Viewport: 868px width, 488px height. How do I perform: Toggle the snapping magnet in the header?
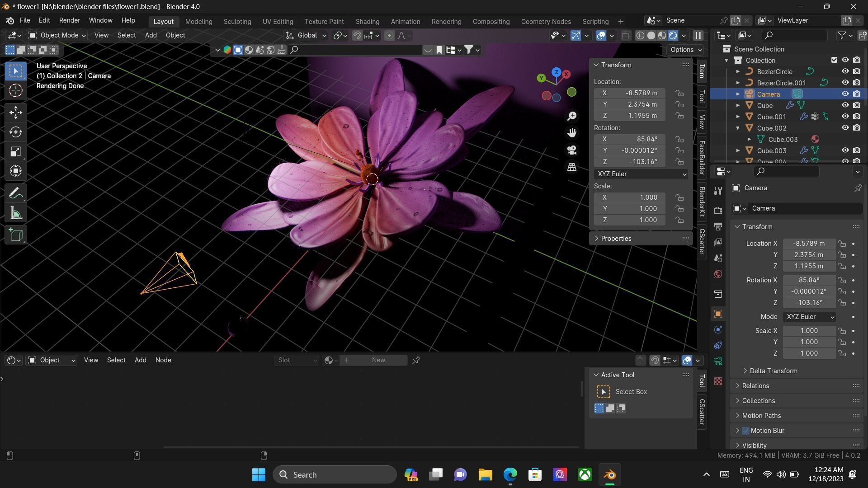[x=357, y=36]
